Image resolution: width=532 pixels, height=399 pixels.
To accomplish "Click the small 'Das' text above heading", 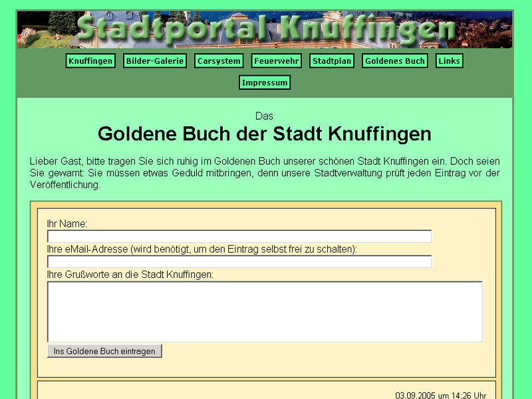I will click(x=264, y=116).
